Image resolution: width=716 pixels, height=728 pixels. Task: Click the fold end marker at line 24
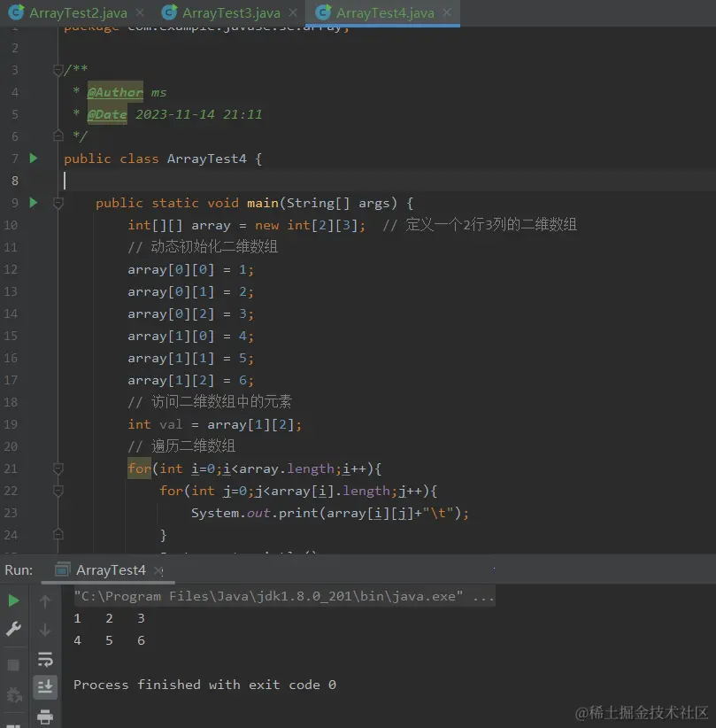pyautogui.click(x=58, y=534)
